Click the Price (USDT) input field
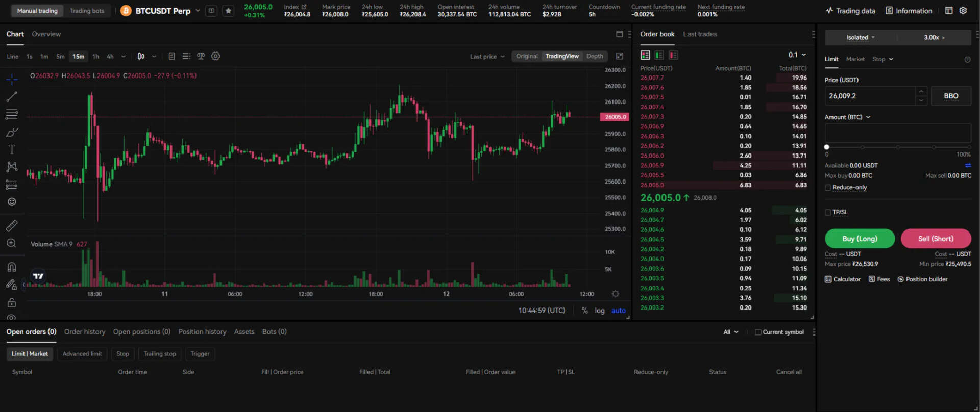This screenshot has width=980, height=412. click(870, 96)
